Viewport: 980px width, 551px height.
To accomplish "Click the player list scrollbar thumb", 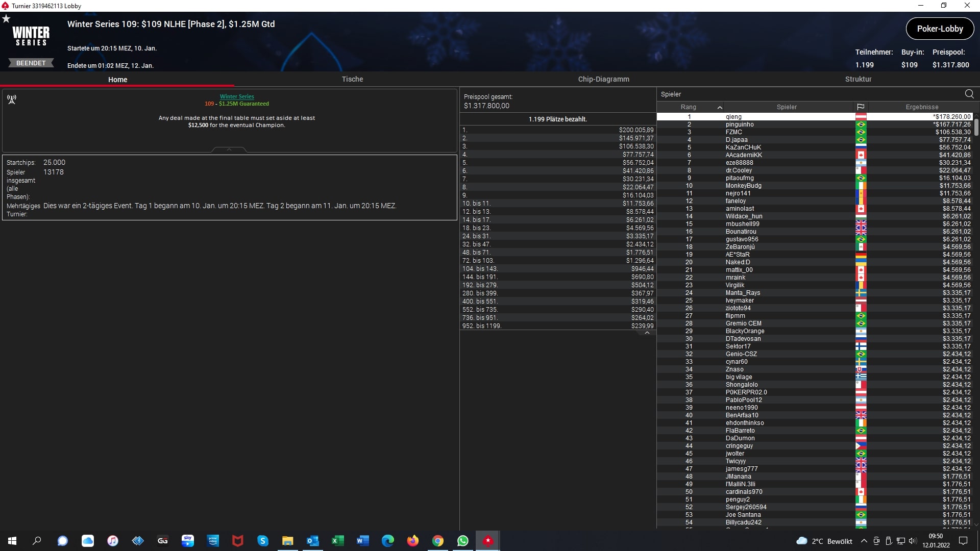I will 976,127.
